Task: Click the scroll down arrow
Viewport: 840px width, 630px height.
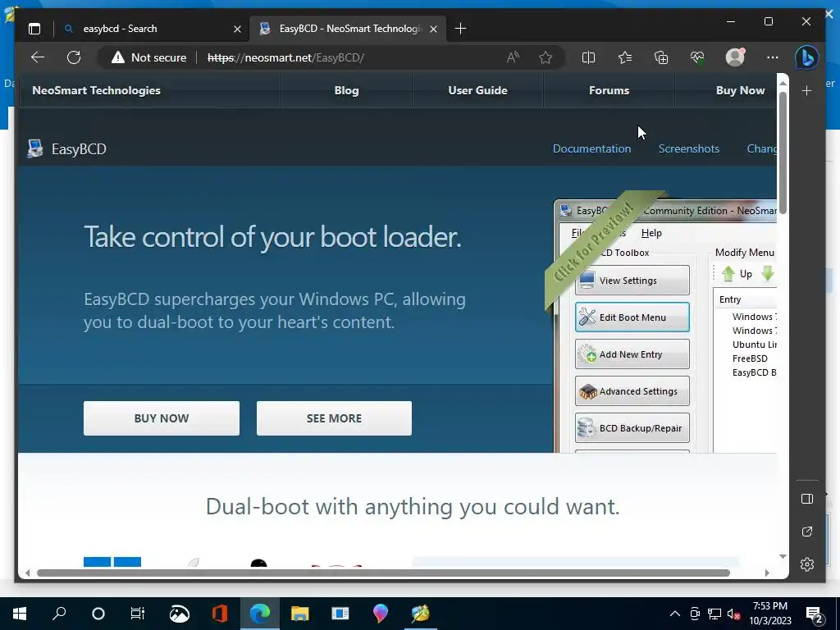Action: 783,557
